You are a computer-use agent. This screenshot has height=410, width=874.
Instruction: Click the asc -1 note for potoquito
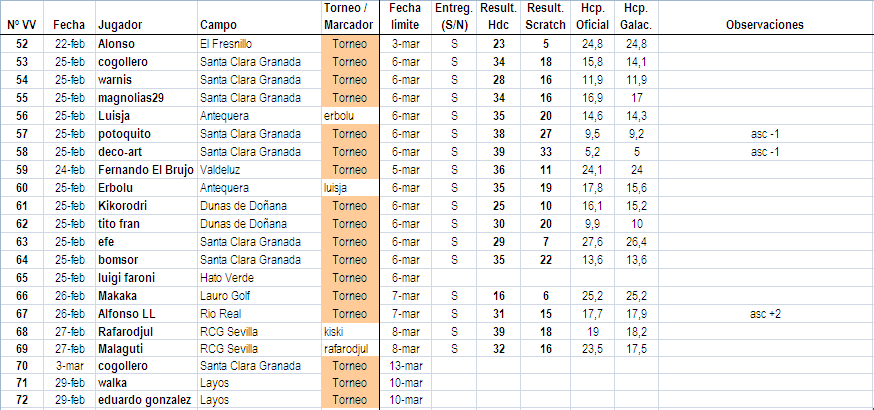coord(765,134)
